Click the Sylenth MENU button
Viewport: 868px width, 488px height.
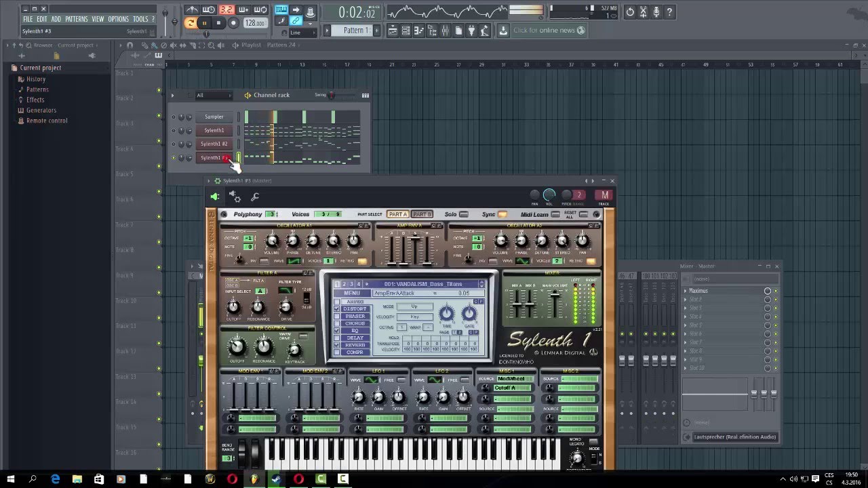pos(352,293)
